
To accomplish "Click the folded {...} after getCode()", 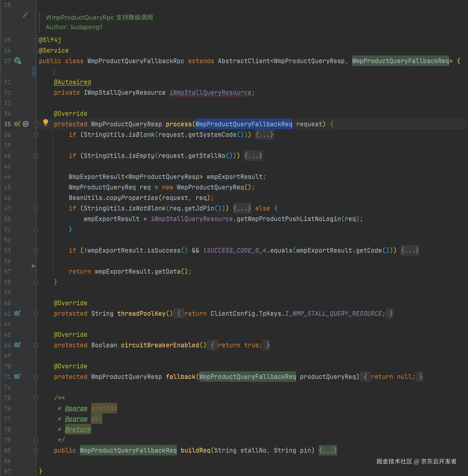I will pyautogui.click(x=410, y=250).
